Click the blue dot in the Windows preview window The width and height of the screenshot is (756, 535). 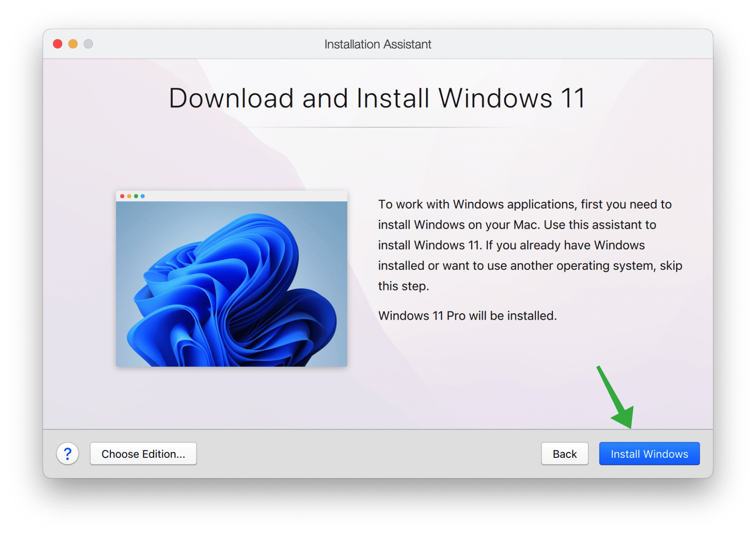[143, 196]
